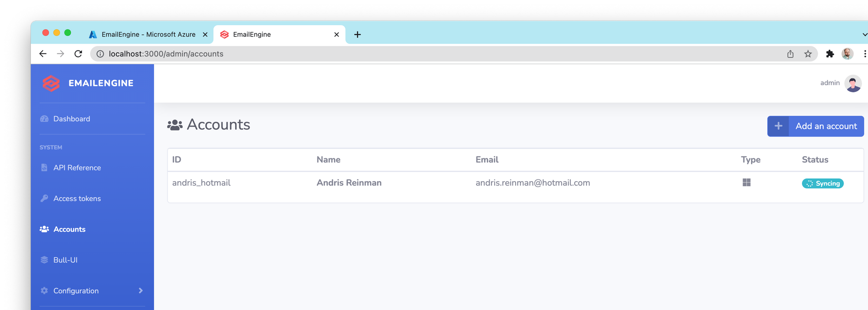Viewport: 868px width, 310px height.
Task: Expand the Configuration menu chevron
Action: (141, 291)
